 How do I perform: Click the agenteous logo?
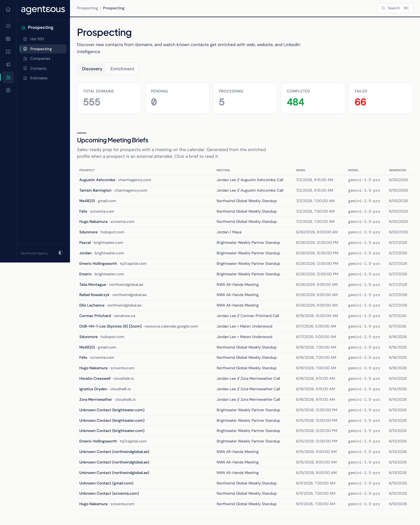coord(43,9)
